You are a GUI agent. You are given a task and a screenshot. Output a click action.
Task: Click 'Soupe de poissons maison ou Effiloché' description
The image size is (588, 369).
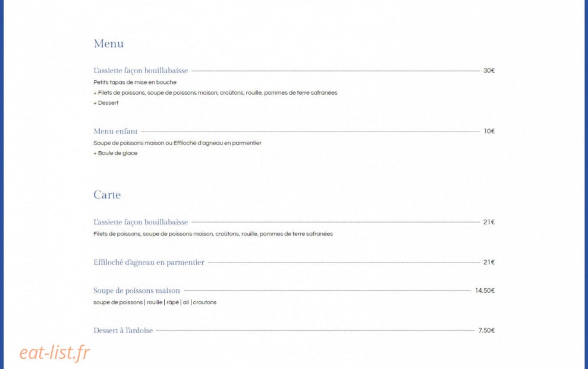[177, 143]
